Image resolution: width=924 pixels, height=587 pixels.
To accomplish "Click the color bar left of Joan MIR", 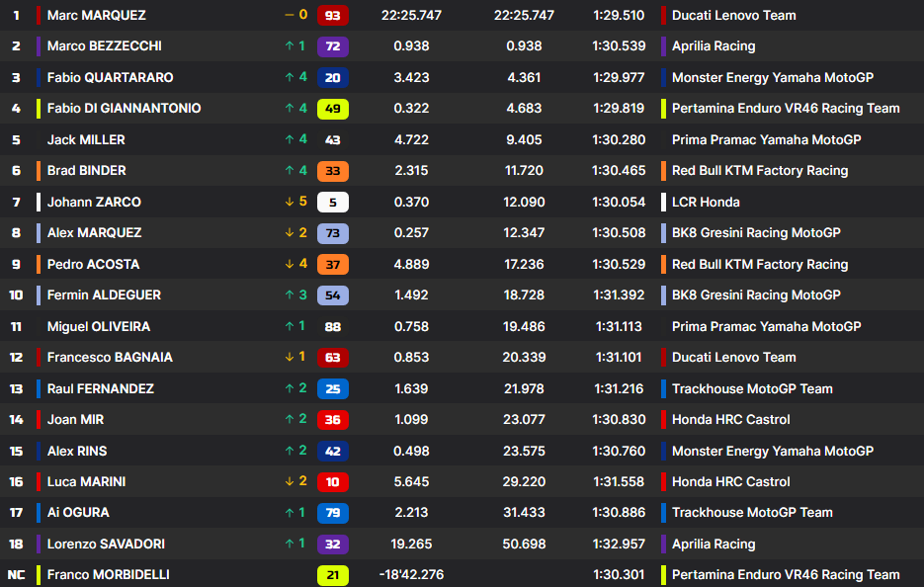I will click(x=39, y=420).
